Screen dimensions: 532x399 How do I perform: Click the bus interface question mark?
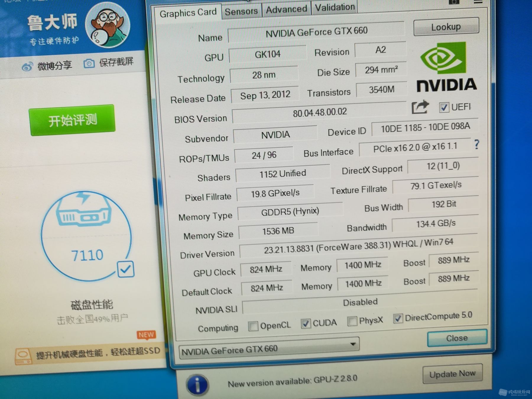click(476, 144)
